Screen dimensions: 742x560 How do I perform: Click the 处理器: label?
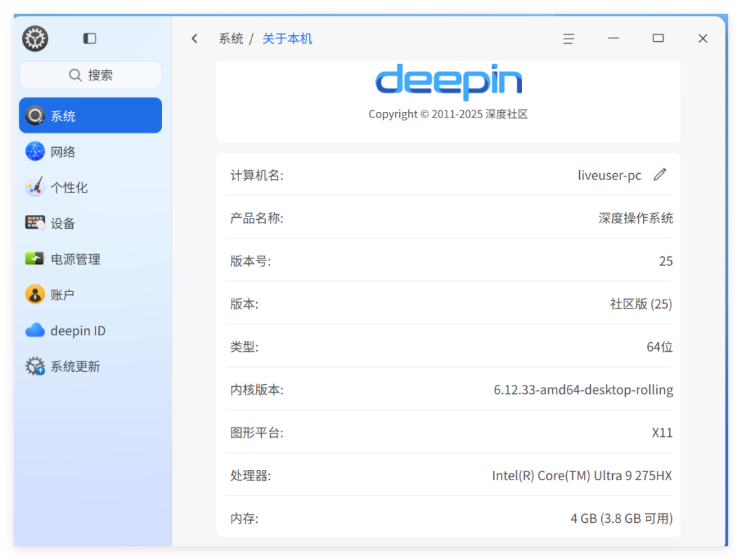pyautogui.click(x=250, y=475)
